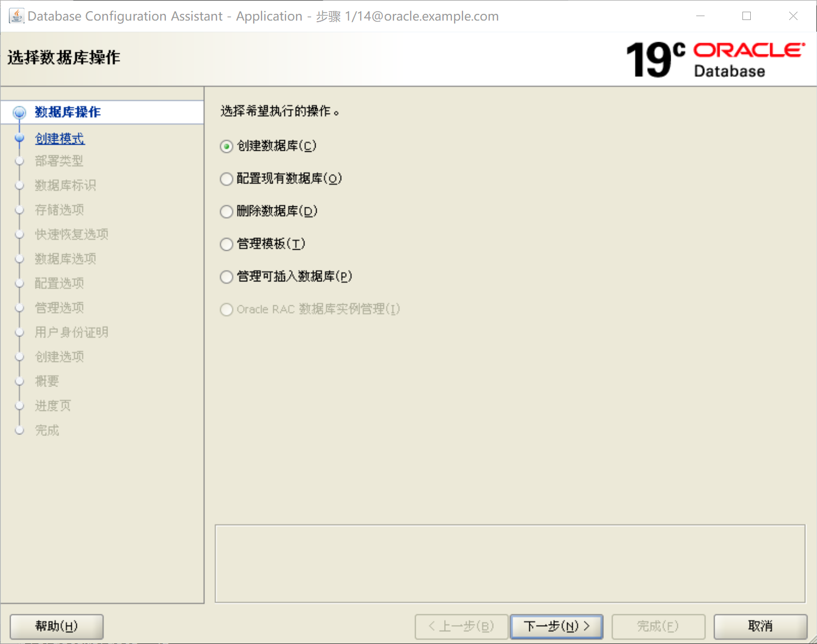Click the 选择希望执行的操作 instruction text

(x=279, y=111)
